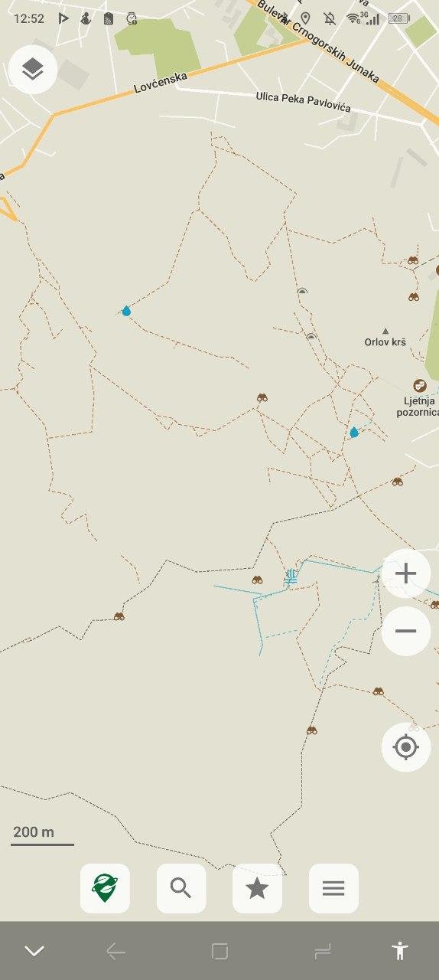Tap the 200 m scale bar
The height and width of the screenshot is (980, 439).
pos(43,835)
